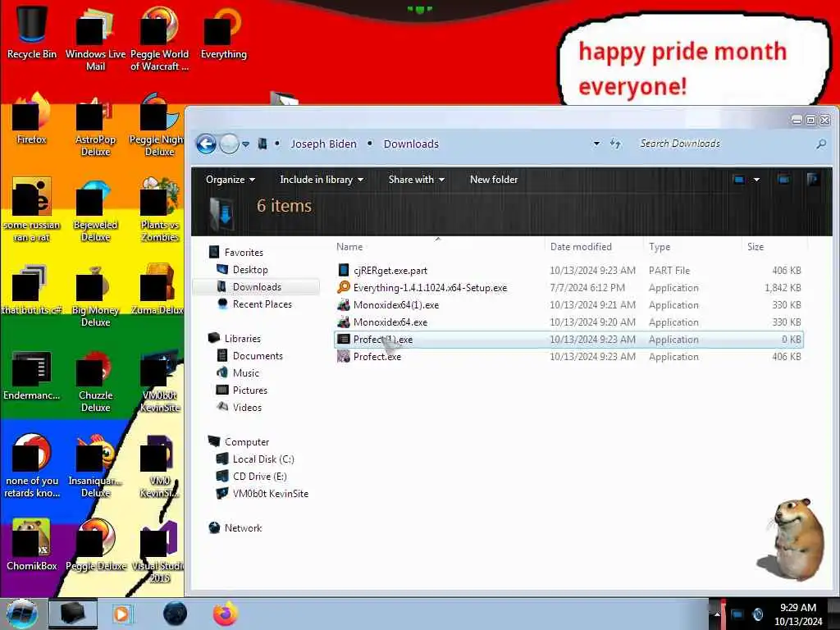Open the Documents library
840x630 pixels.
(x=257, y=356)
